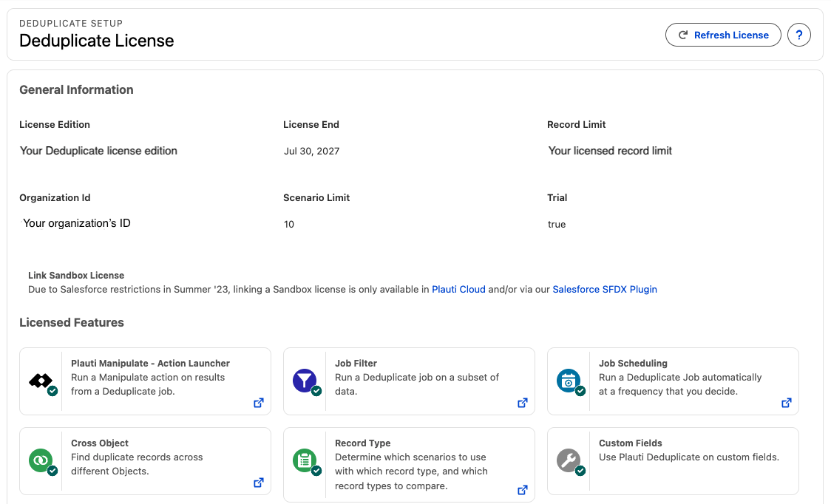Open the Plauti Cloud link
The height and width of the screenshot is (504, 831).
tap(458, 290)
